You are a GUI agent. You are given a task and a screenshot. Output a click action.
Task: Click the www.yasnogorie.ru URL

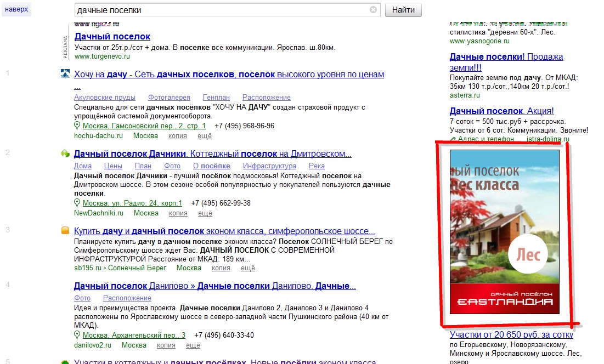click(x=479, y=41)
